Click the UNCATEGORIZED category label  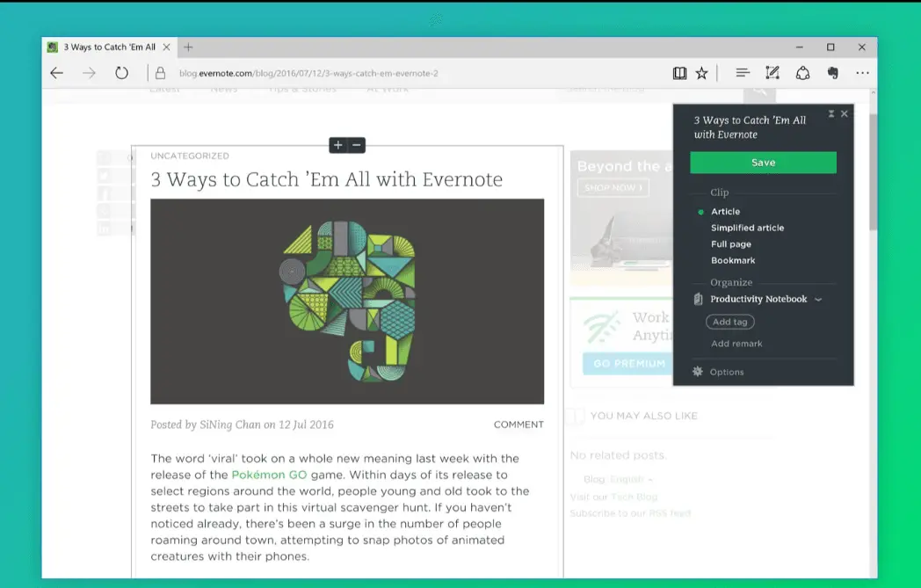pyautogui.click(x=190, y=156)
